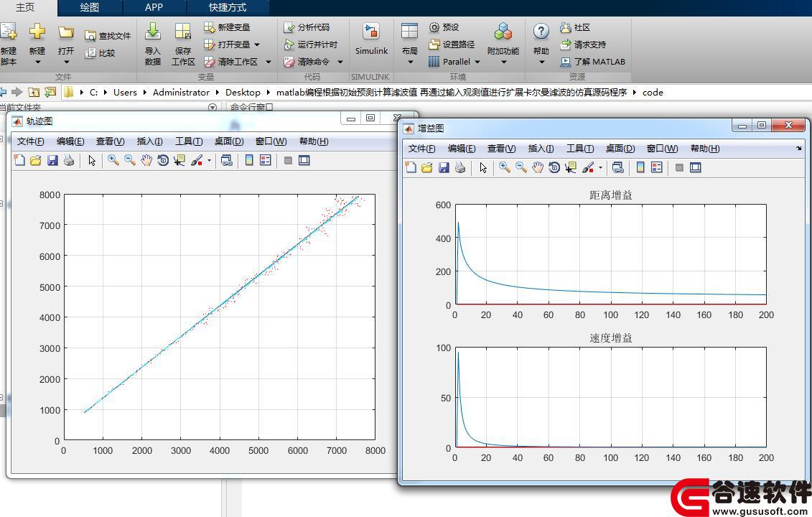
Task: Click Insert Legend icon in 增益图 toolbar
Action: click(x=657, y=168)
